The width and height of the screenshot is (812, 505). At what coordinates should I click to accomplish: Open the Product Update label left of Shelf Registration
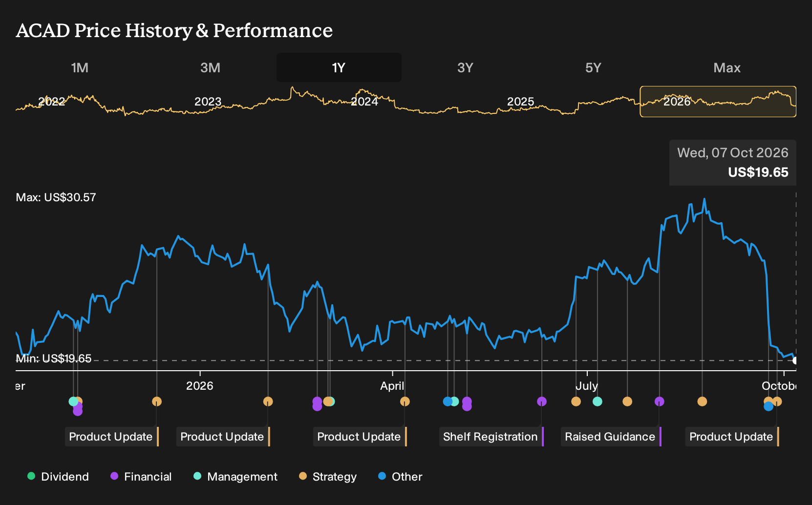360,437
